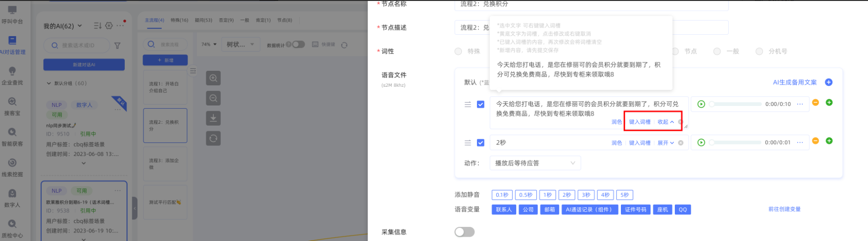Click the zoom in magnifier on canvas

click(x=213, y=78)
